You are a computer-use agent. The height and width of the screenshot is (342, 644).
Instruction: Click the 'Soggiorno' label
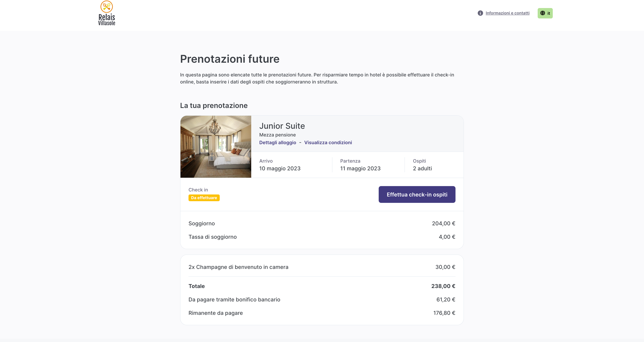pyautogui.click(x=201, y=223)
